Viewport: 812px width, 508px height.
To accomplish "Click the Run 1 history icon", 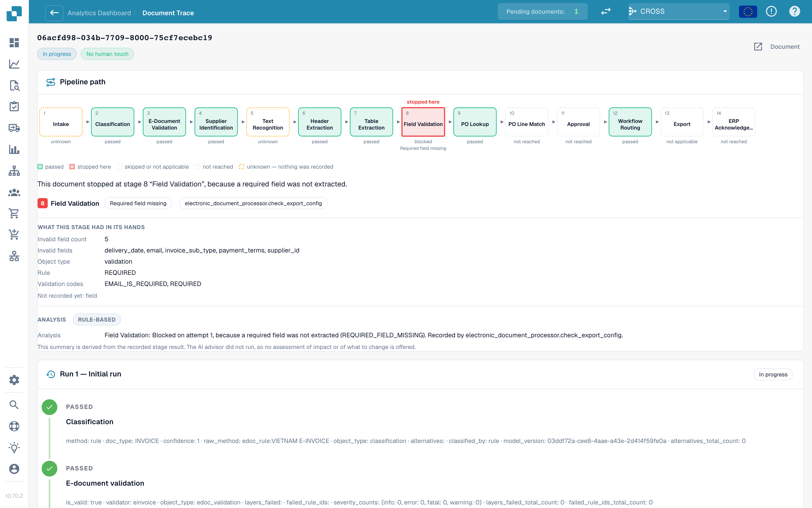I will pos(51,374).
